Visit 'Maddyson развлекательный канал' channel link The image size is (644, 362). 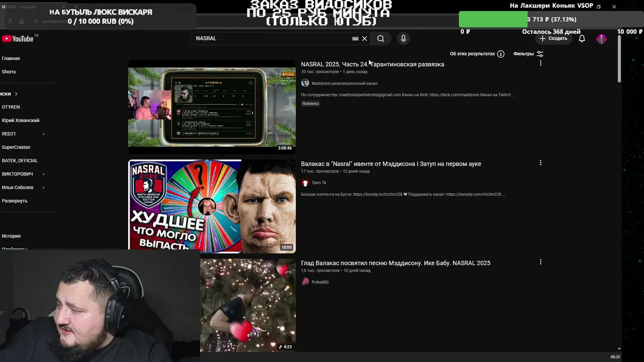pos(344,83)
